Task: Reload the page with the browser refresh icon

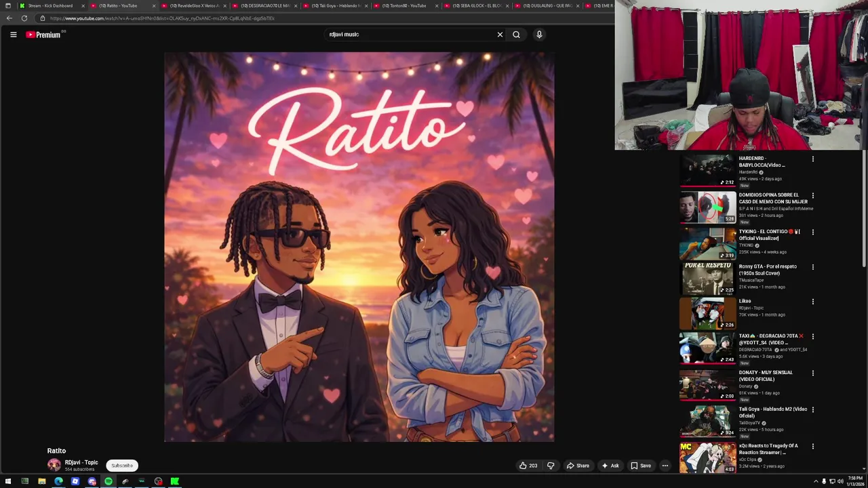Action: click(24, 18)
